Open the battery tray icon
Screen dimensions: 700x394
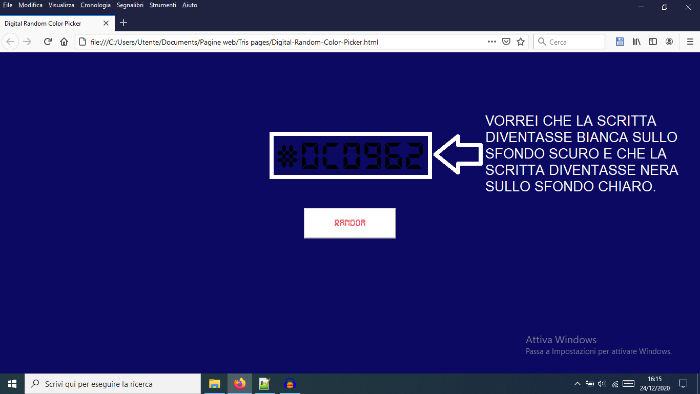[x=589, y=384]
